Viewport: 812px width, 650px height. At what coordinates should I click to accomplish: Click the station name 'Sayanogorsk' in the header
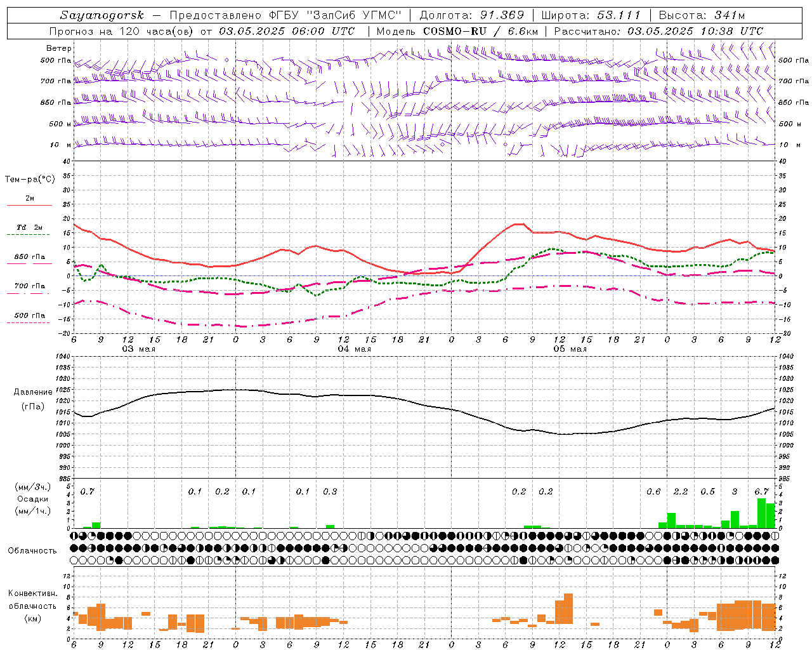tap(102, 15)
